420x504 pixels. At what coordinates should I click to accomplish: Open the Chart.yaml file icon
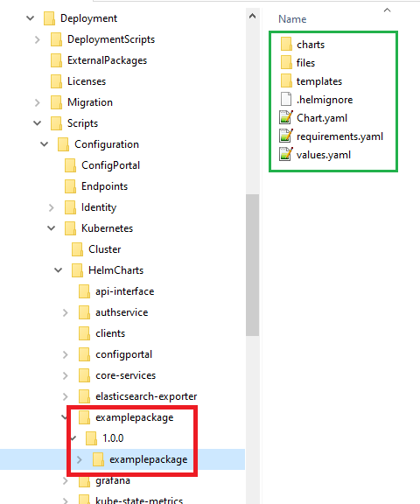tap(286, 117)
